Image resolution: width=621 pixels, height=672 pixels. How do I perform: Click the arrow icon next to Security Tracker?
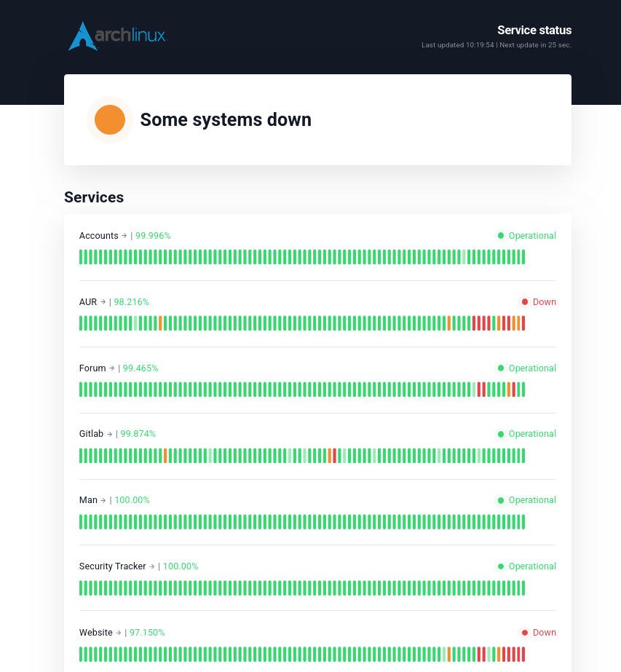(x=152, y=566)
